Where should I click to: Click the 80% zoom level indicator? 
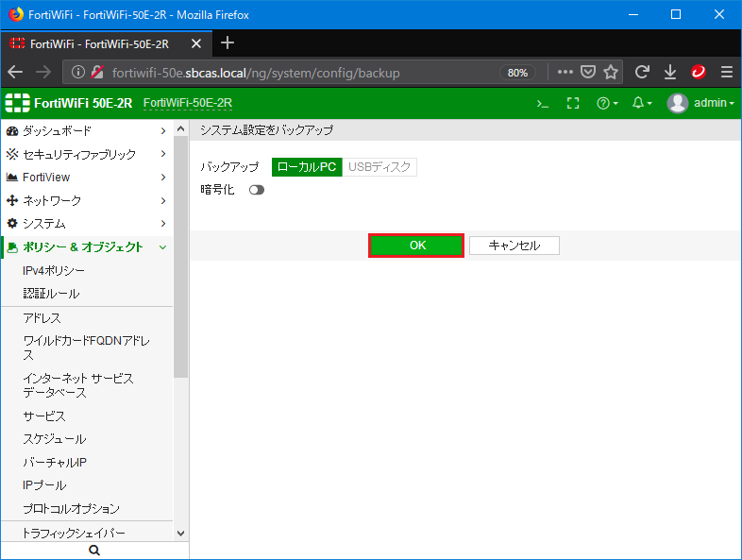[517, 73]
